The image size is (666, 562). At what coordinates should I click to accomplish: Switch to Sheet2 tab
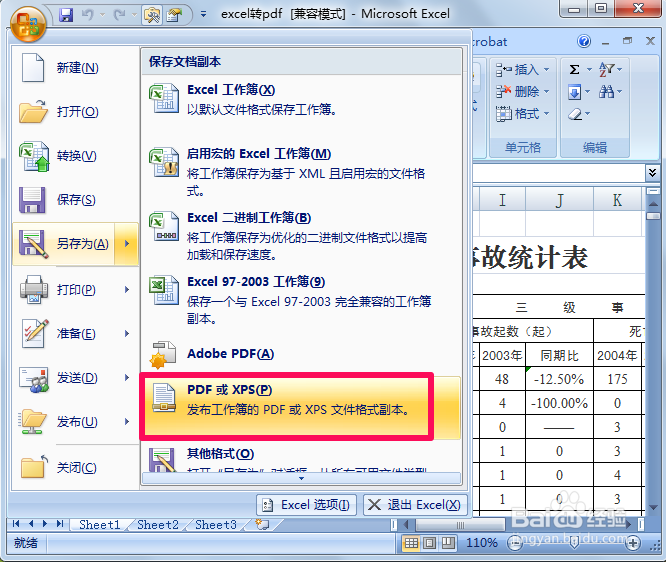[158, 525]
